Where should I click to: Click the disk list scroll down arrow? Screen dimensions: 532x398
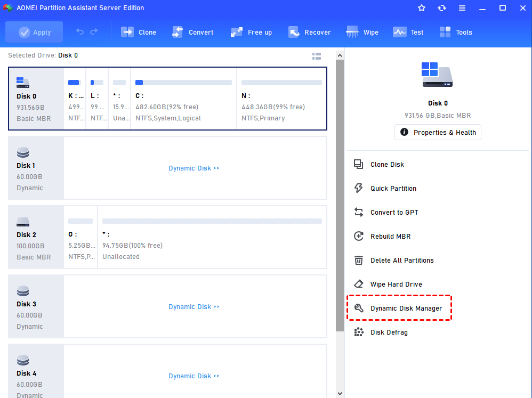[x=340, y=394]
